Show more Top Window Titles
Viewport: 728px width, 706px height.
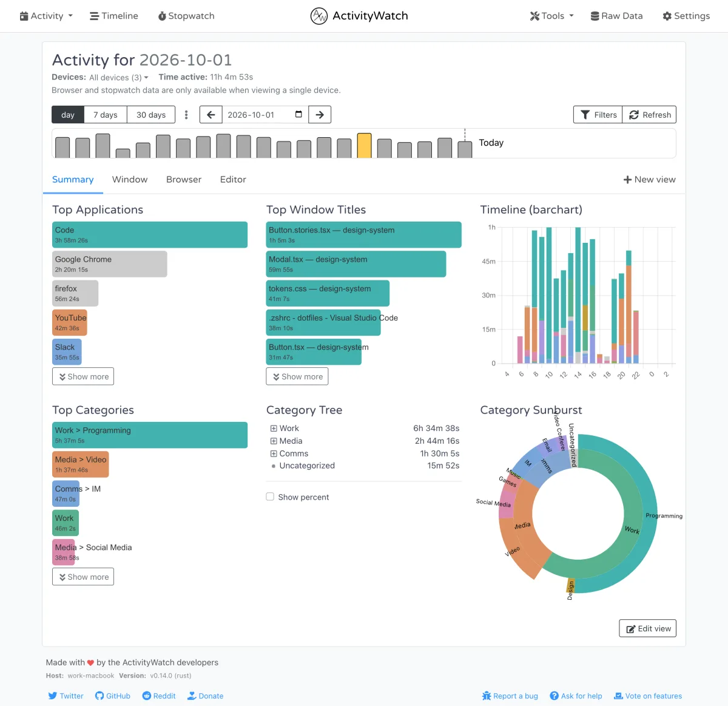(297, 376)
